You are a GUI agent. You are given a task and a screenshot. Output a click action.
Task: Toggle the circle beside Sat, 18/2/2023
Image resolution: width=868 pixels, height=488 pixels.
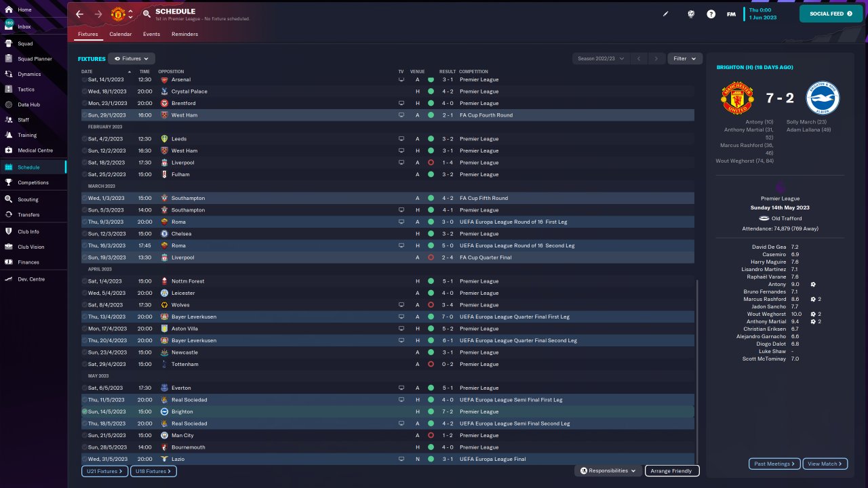(85, 163)
